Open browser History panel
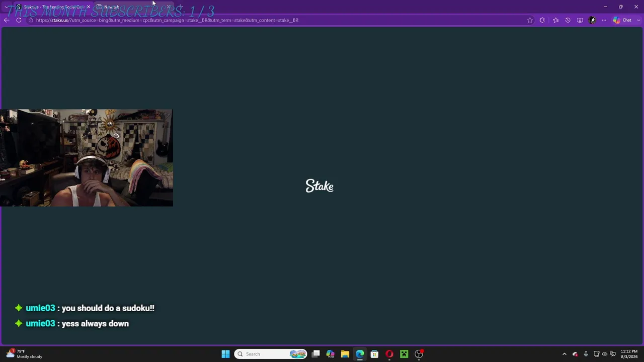The image size is (644, 362). pos(568,20)
